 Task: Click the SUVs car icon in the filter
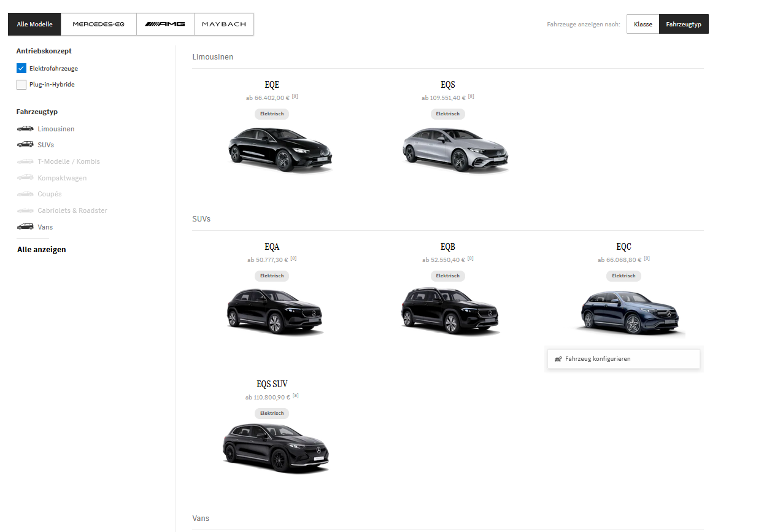pyautogui.click(x=25, y=145)
